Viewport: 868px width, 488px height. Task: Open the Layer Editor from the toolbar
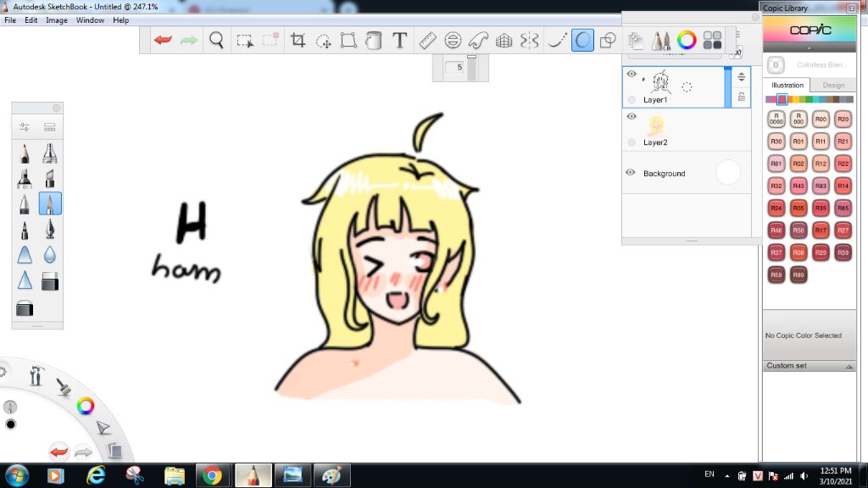tap(636, 41)
